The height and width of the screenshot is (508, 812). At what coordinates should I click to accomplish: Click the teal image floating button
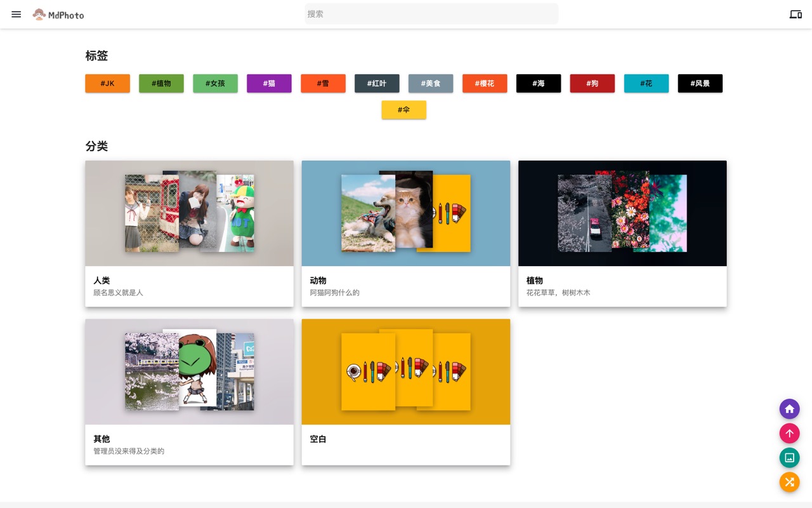(x=789, y=458)
